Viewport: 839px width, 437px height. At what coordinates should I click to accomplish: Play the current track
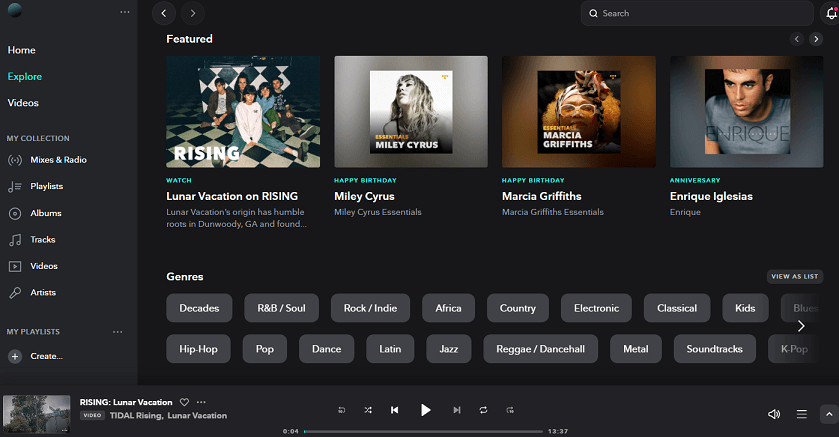point(425,410)
